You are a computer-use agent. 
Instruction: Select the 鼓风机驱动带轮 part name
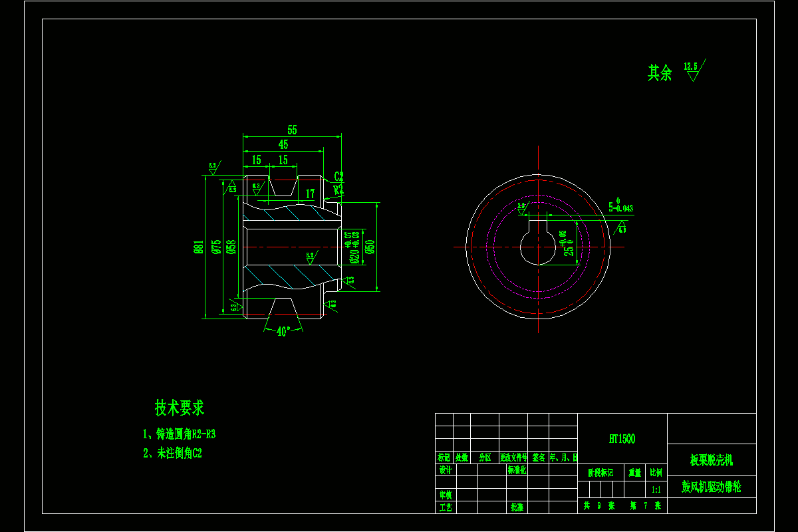pos(712,487)
